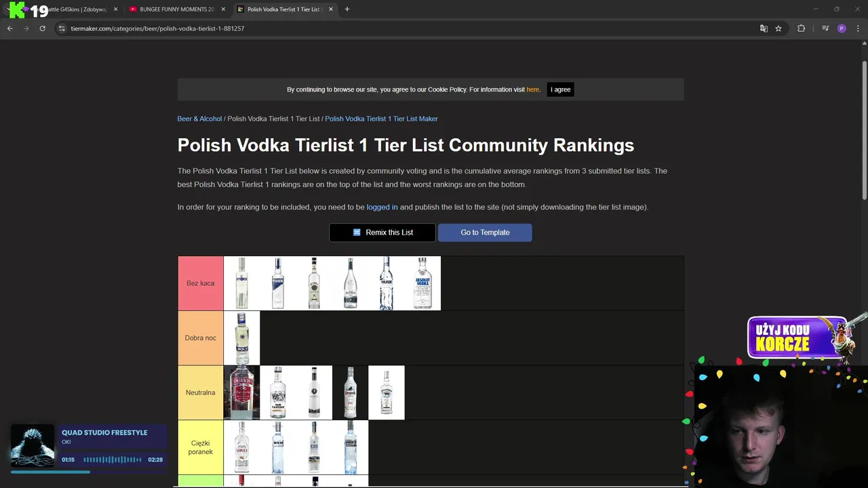Click the Dobra noc tier label
The image size is (868, 488).
pos(201,338)
